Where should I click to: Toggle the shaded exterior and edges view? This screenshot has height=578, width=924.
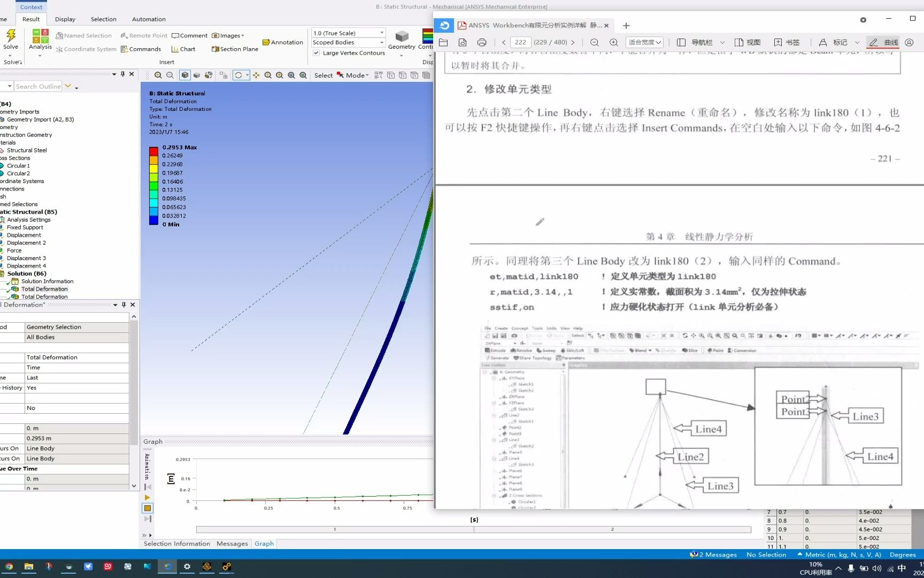185,75
